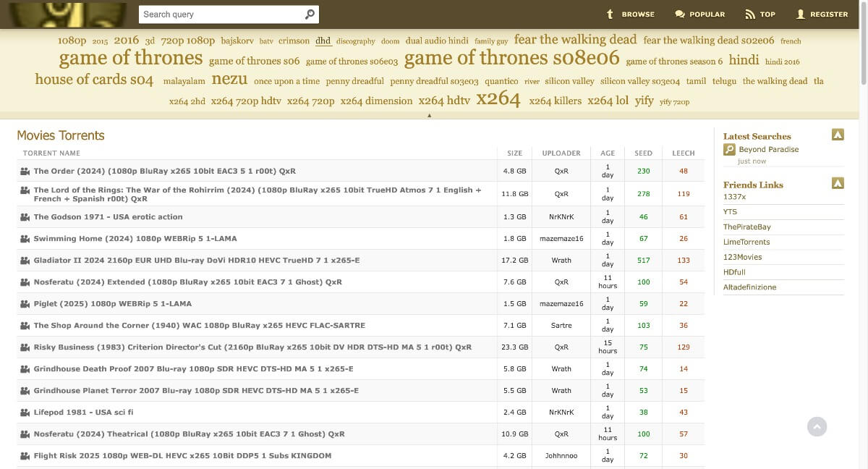Viewport: 868px width, 469px height.
Task: Click the scroll-to-top circle button
Action: coord(817,426)
